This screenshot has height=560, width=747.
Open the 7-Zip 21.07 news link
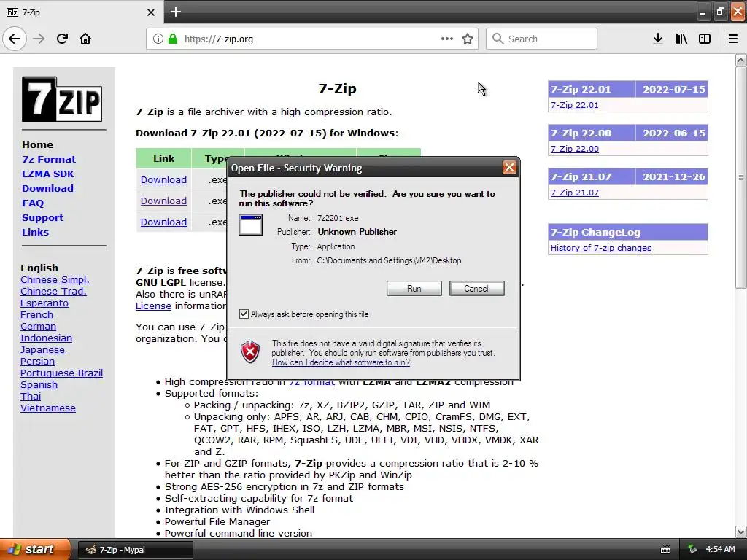coord(575,192)
